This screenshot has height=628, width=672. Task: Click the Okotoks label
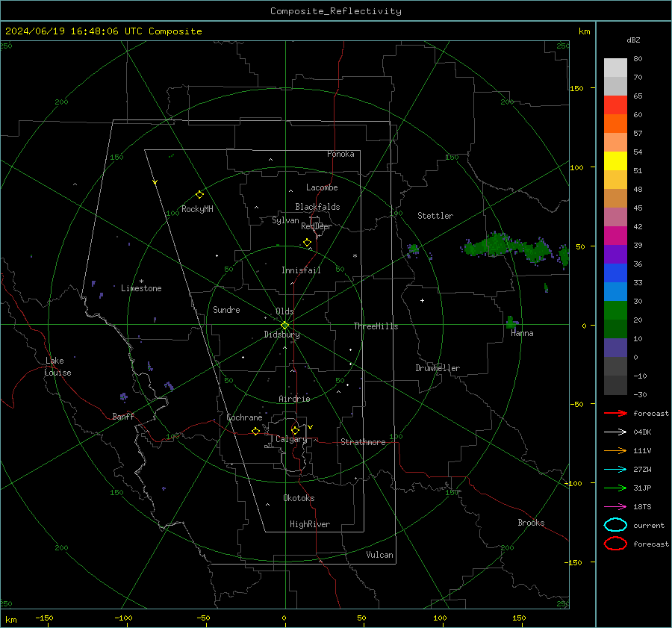(x=299, y=498)
